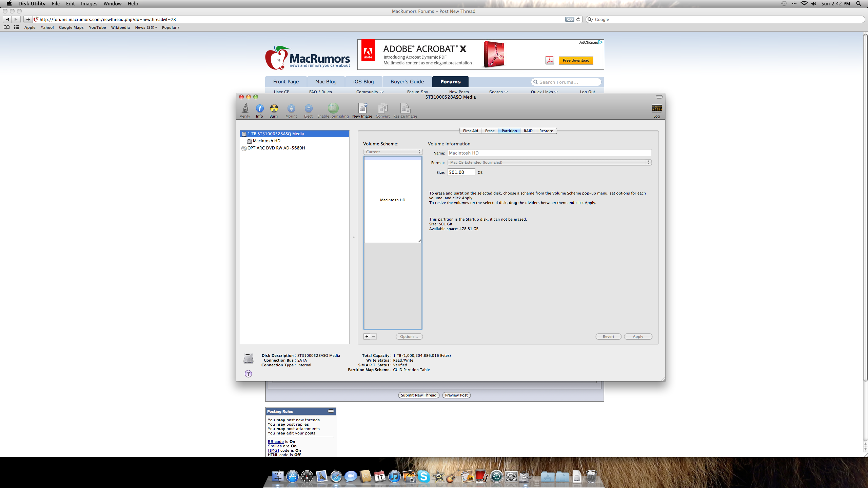Expand the Popular bookmarks menu
The image size is (868, 488).
(x=171, y=27)
